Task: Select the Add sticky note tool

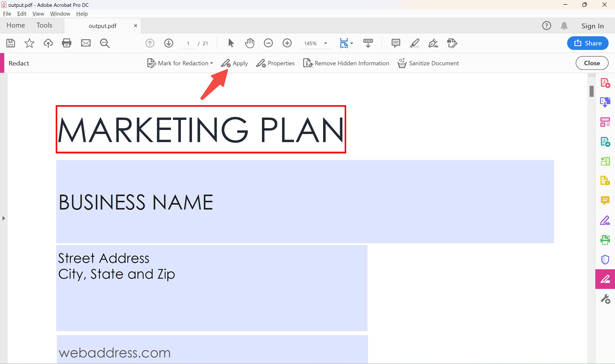Action: pos(396,43)
